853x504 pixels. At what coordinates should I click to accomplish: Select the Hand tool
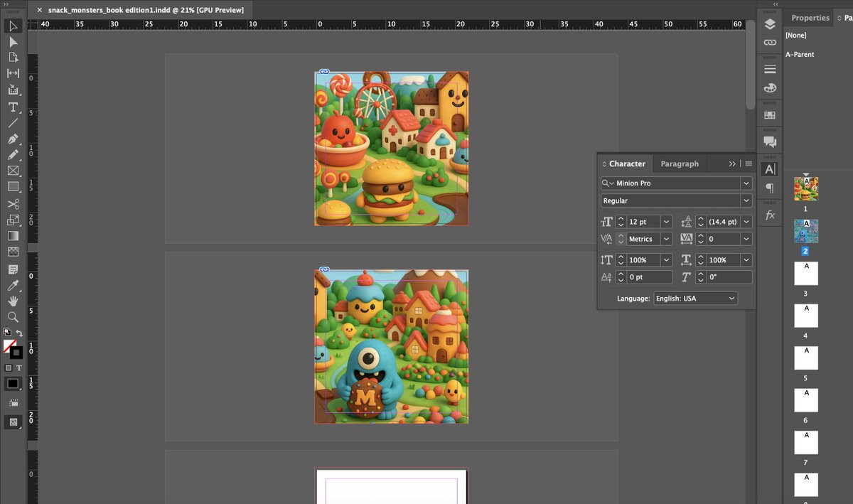coord(12,301)
